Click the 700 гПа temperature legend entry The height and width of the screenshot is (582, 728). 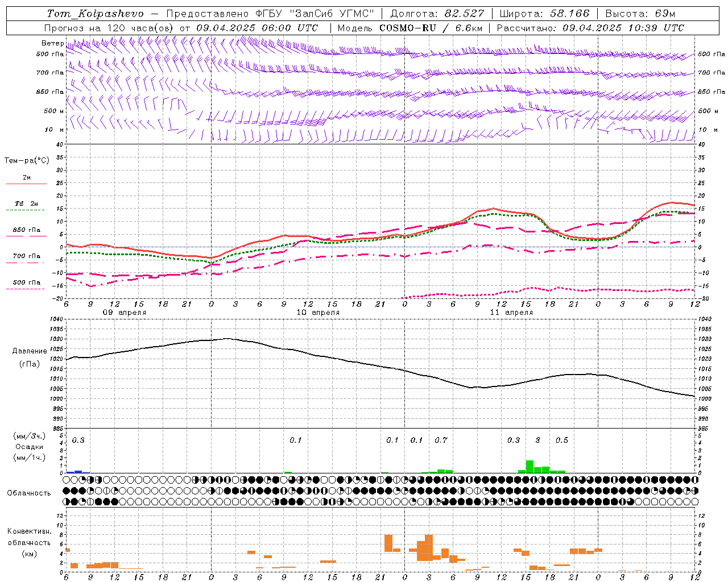click(26, 259)
